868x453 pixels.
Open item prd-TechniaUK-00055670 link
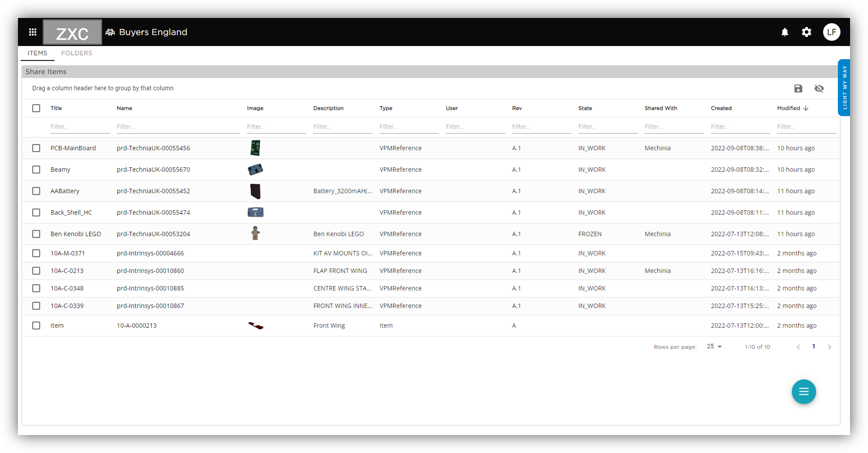[x=153, y=170]
